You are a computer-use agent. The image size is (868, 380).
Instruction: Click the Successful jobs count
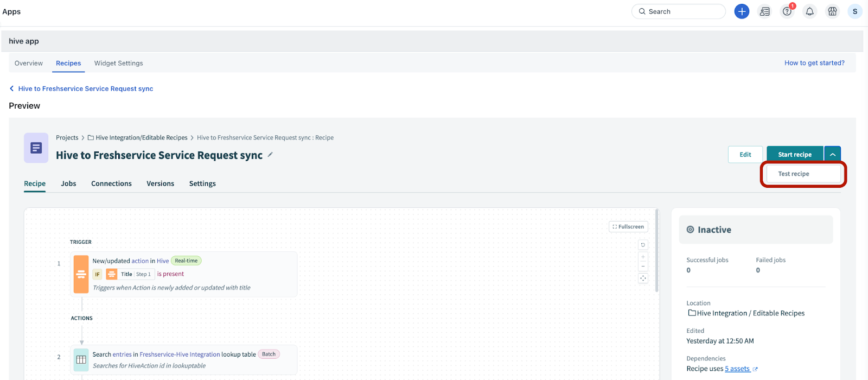pyautogui.click(x=689, y=270)
